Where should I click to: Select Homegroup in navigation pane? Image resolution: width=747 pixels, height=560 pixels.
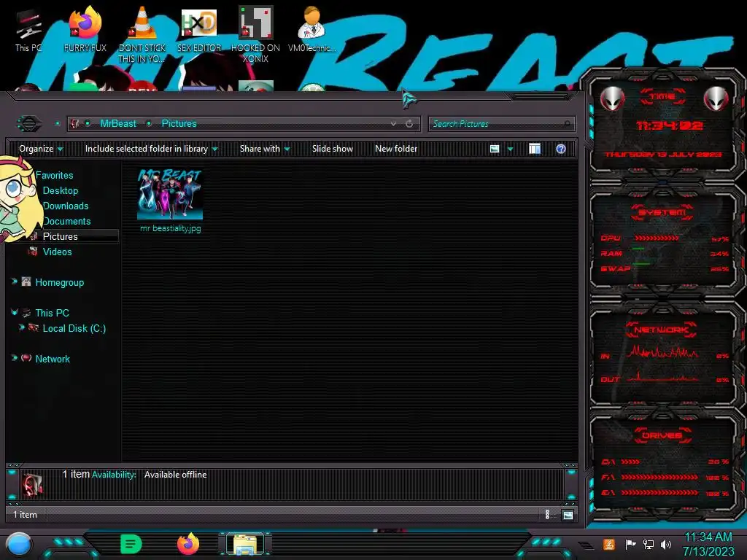(60, 282)
